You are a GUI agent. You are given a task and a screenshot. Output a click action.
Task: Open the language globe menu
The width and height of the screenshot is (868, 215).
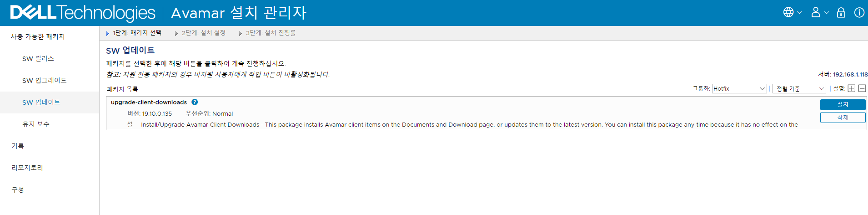point(792,12)
